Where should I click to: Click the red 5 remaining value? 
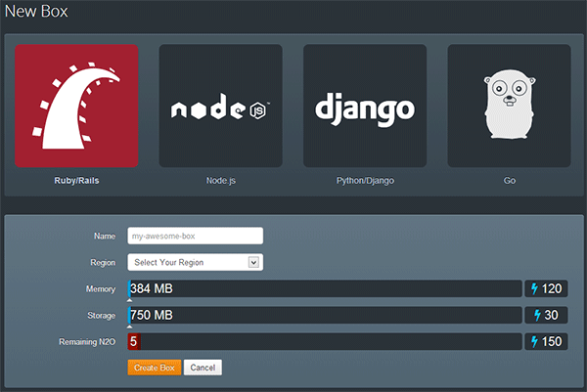[x=134, y=341]
